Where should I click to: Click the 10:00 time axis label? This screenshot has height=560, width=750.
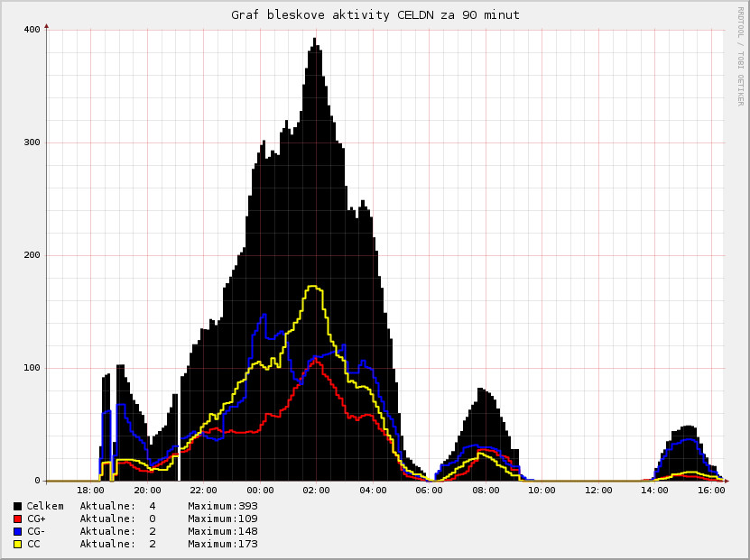[x=542, y=491]
